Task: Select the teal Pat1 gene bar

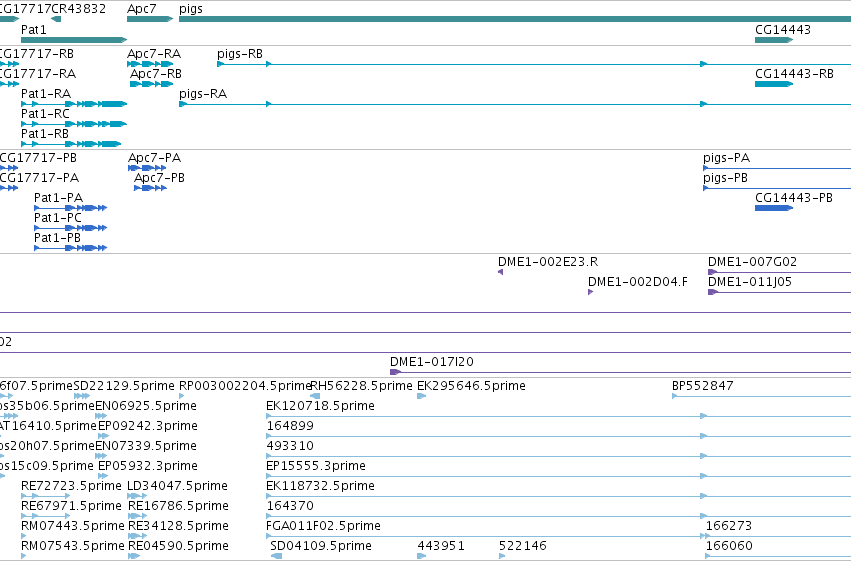Action: tap(74, 40)
